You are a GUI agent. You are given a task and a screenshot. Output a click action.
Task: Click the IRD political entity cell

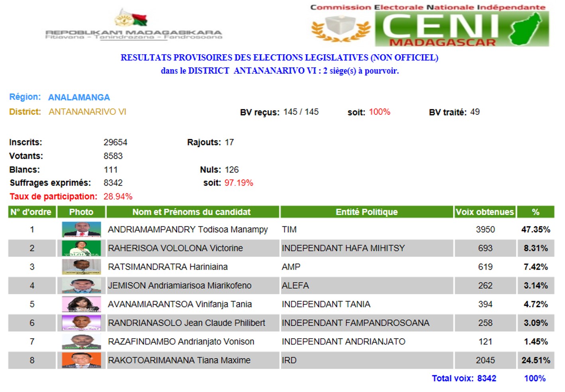[366, 361]
